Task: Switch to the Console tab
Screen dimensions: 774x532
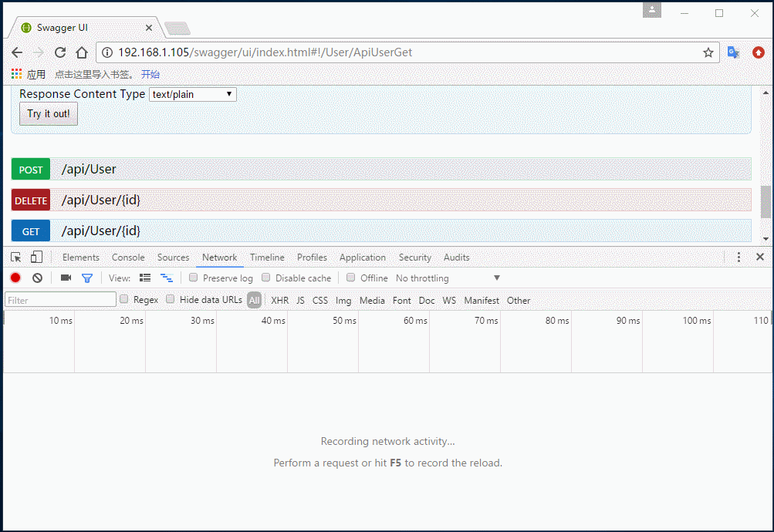Action: coord(127,257)
